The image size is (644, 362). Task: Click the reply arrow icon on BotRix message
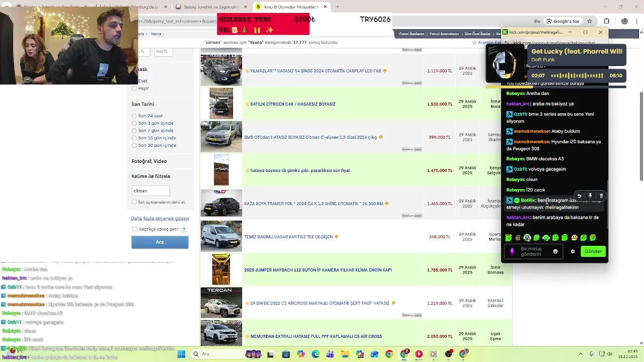[x=579, y=196]
